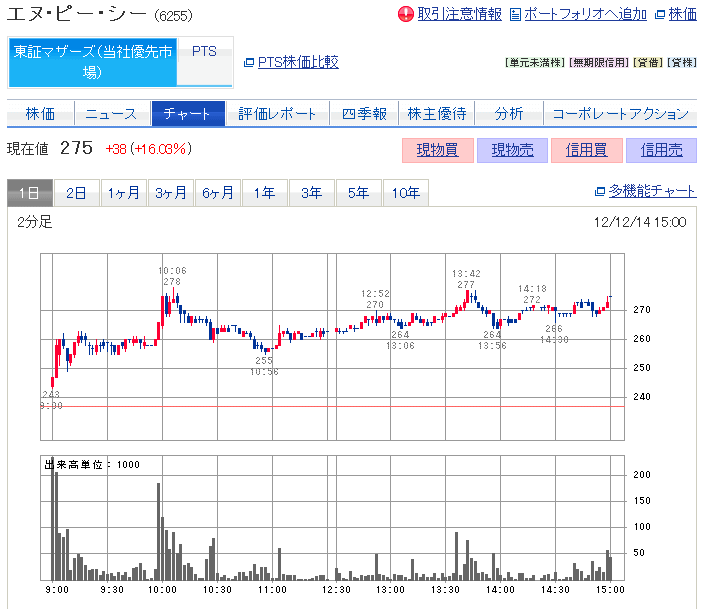The height and width of the screenshot is (609, 705).
Task: Click the 信用売 button
Action: pyautogui.click(x=661, y=150)
